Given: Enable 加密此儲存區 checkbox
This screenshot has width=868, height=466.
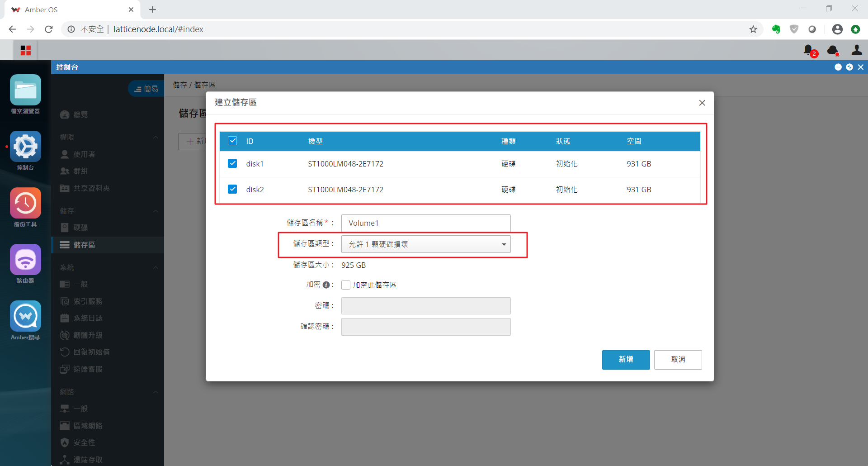Looking at the screenshot, I should [x=346, y=285].
